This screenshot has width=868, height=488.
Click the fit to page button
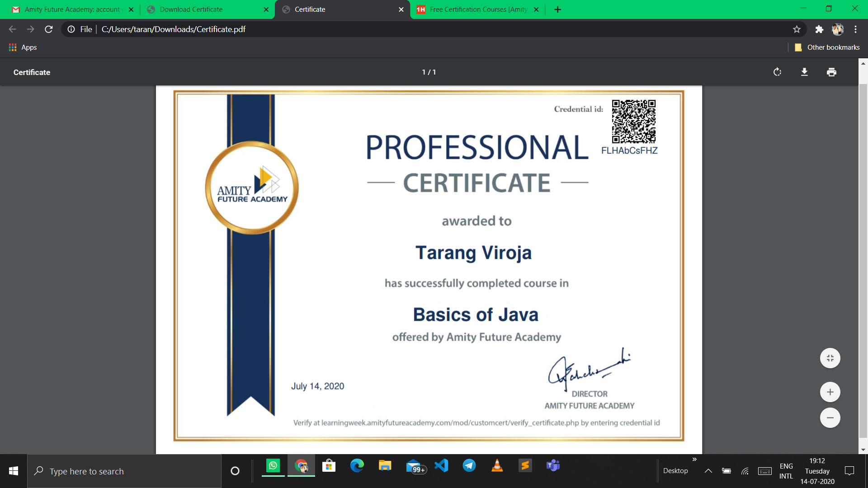point(830,358)
